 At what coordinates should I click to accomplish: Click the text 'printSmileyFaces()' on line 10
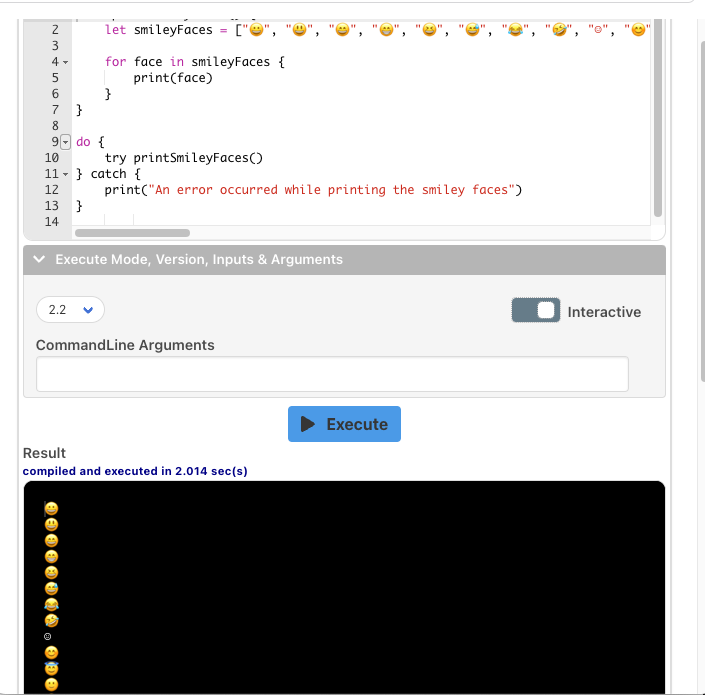tap(198, 158)
